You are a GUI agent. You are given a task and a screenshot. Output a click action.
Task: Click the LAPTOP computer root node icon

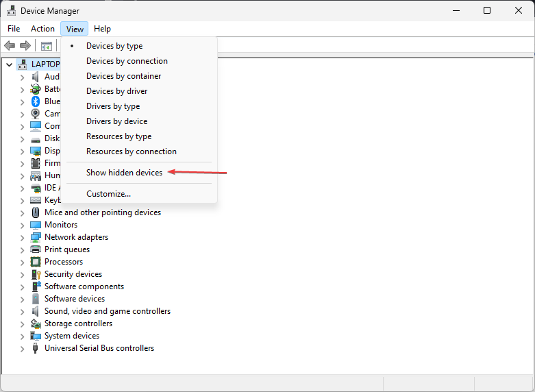[22, 64]
